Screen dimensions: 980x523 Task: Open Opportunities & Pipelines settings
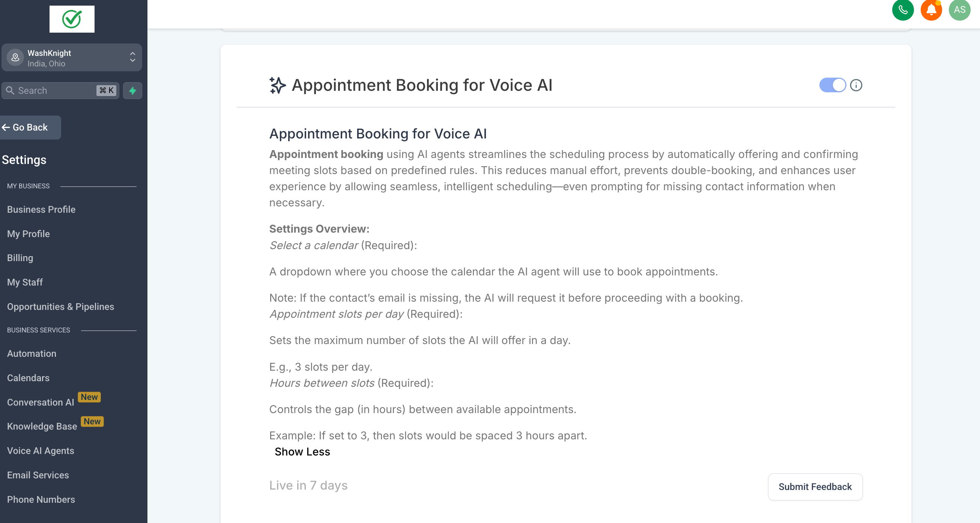coord(60,307)
